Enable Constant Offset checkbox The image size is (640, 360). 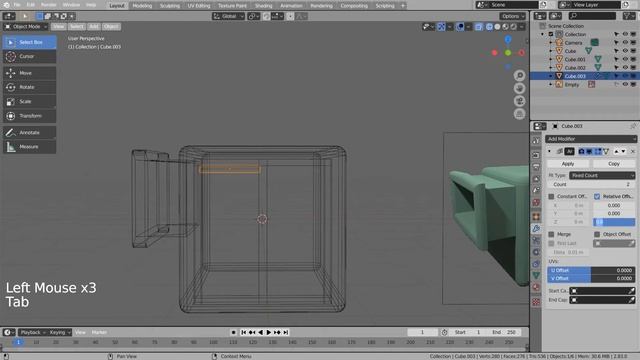pyautogui.click(x=551, y=196)
